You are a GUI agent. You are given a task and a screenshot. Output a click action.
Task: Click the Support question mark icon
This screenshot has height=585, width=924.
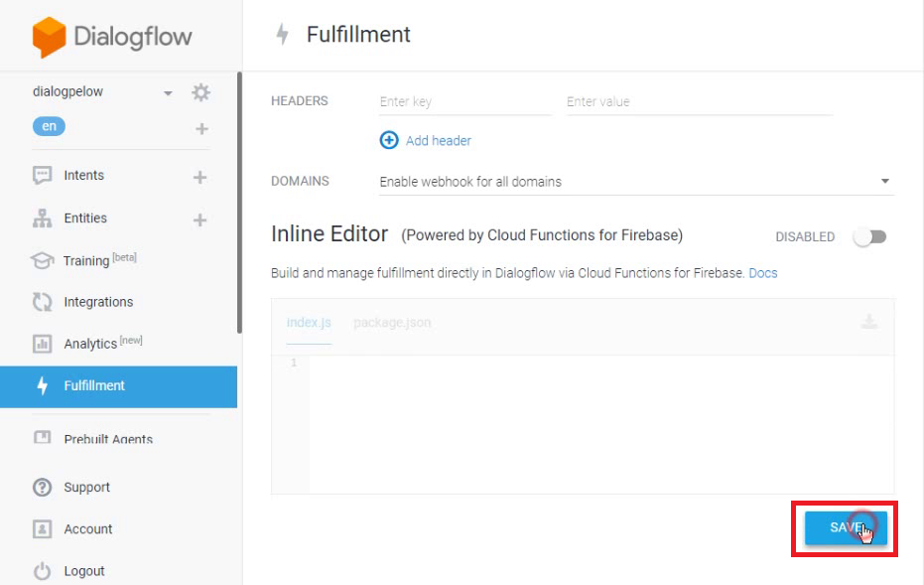coord(42,488)
